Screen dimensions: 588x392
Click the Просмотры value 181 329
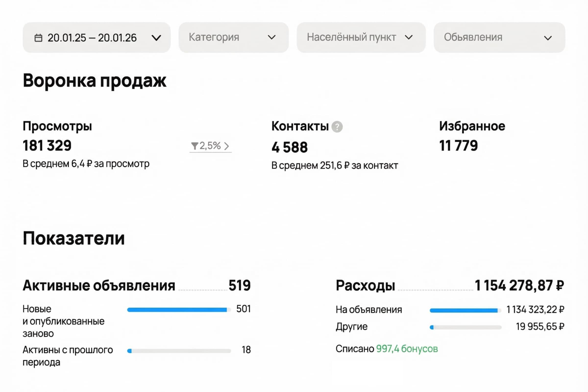47,145
